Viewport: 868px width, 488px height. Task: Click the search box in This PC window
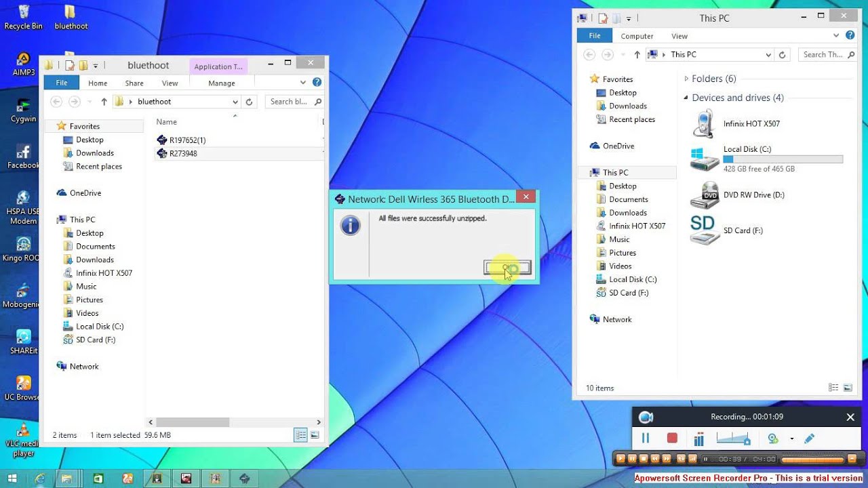point(827,55)
